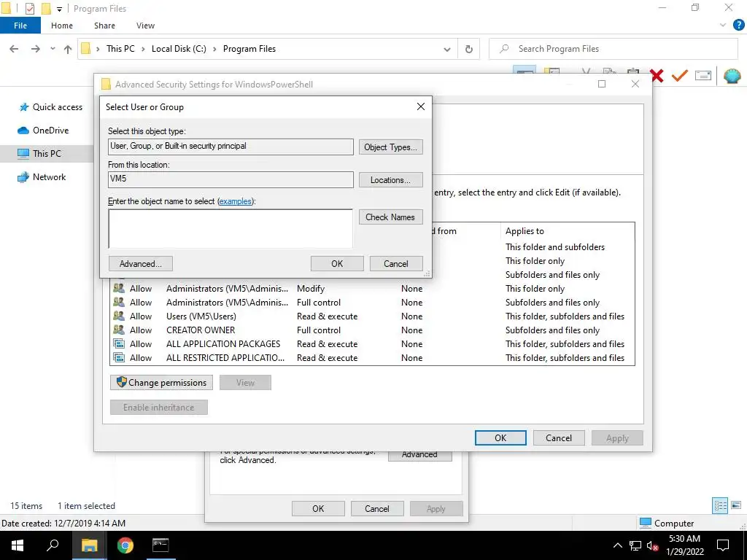Select Quick access in navigation pane
Screen dimensions: 747x560
click(x=50, y=107)
